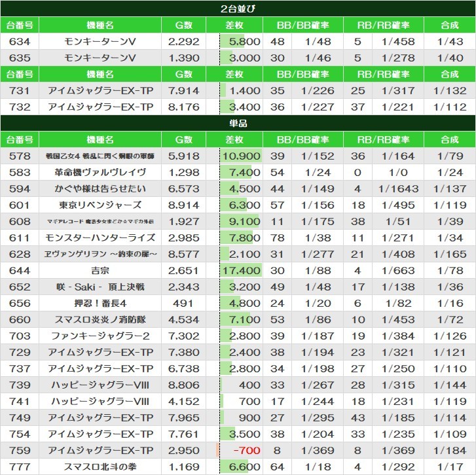Click RB probability 1/1643

[398, 188]
